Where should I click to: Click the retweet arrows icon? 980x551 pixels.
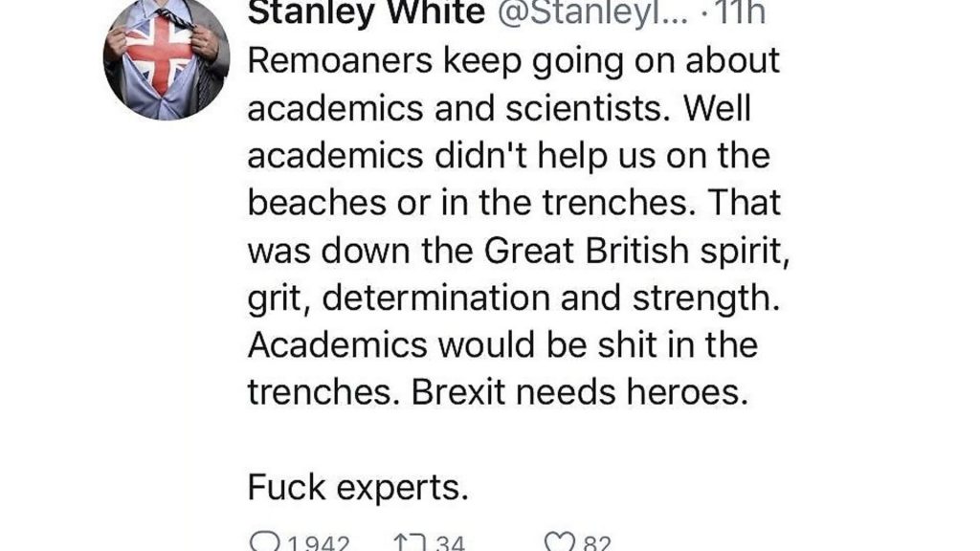[x=406, y=542]
